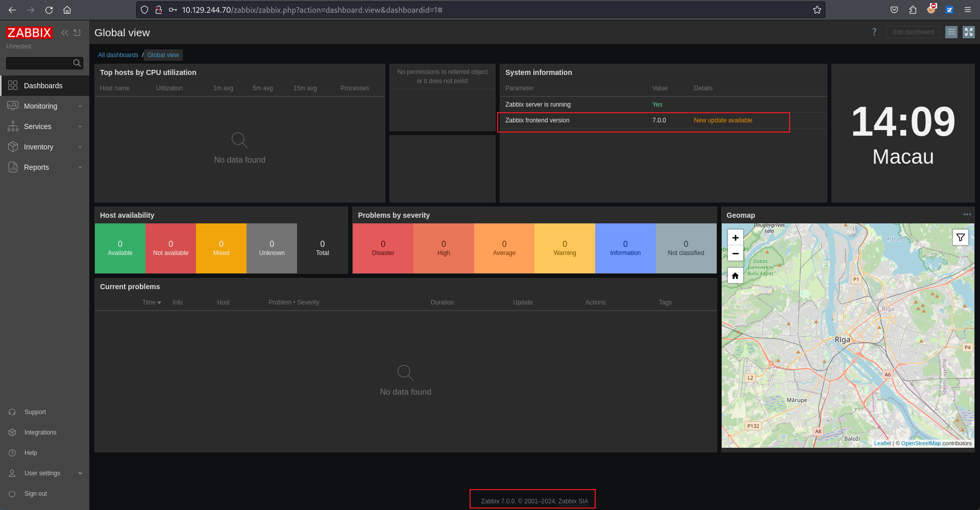Open the Geomap widget three-dots menu
The image size is (980, 510).
[x=967, y=215]
